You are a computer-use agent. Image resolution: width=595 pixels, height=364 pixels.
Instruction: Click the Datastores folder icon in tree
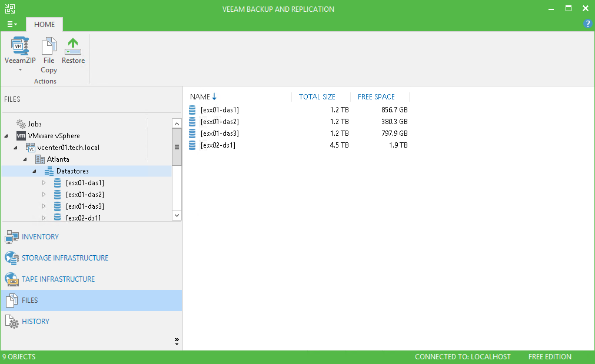49,171
